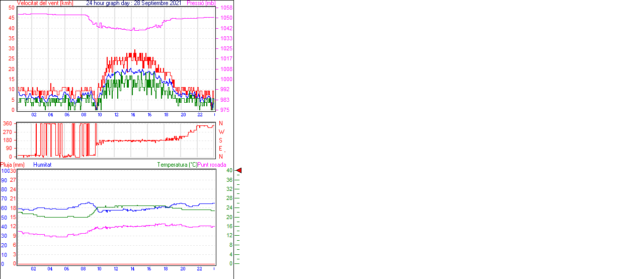Viewport: 644px width, 279px height.
Task: Click the blue 'Humitat' legend label
Action: 42,165
